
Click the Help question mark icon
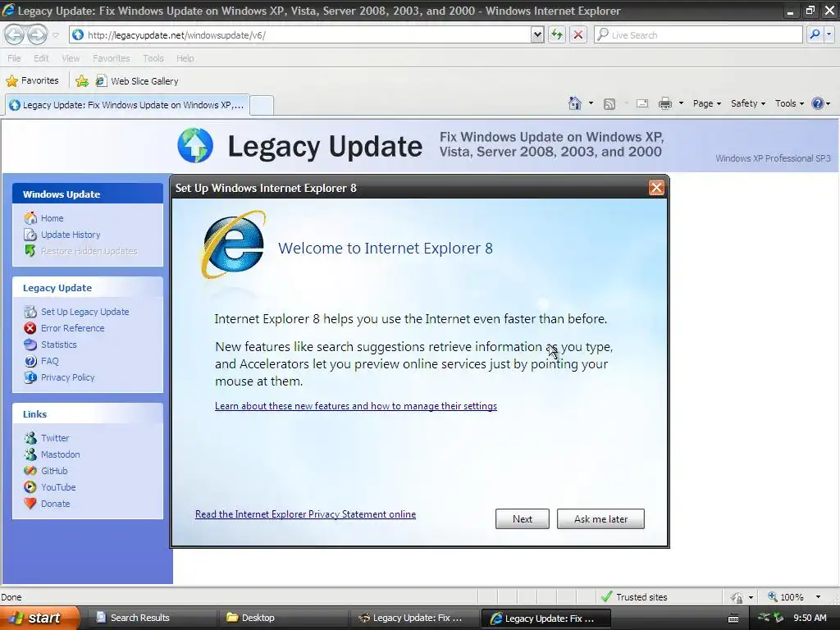tap(818, 103)
